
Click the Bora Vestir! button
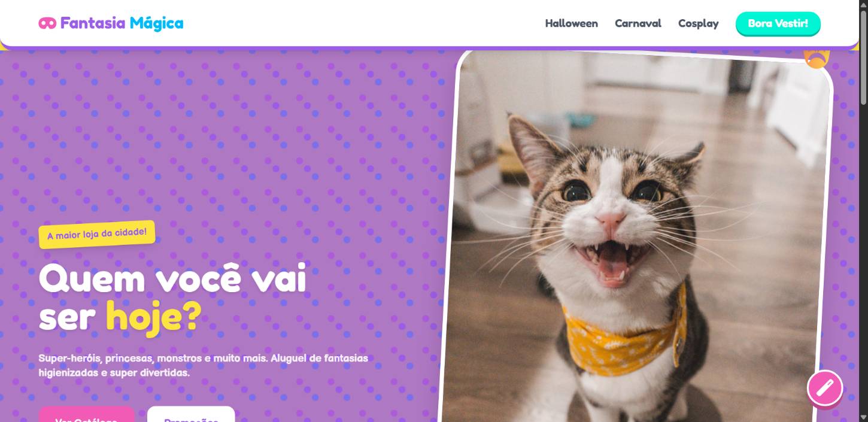[x=778, y=23]
